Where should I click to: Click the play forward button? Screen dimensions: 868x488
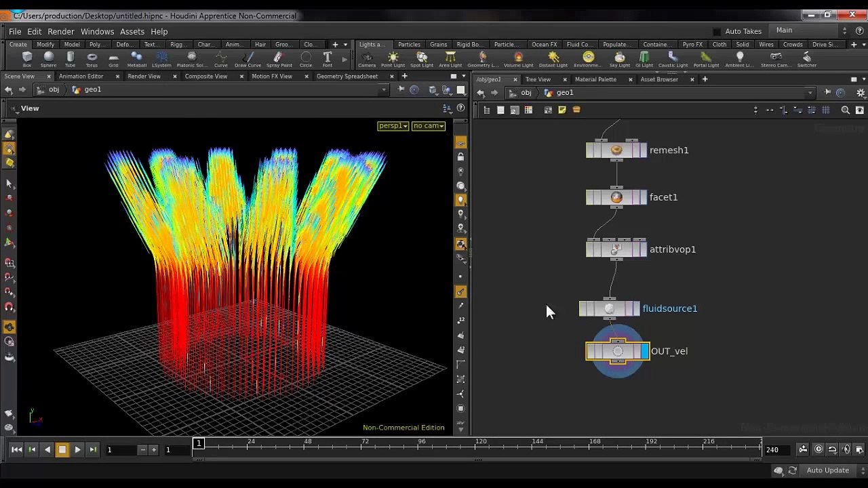coord(77,449)
